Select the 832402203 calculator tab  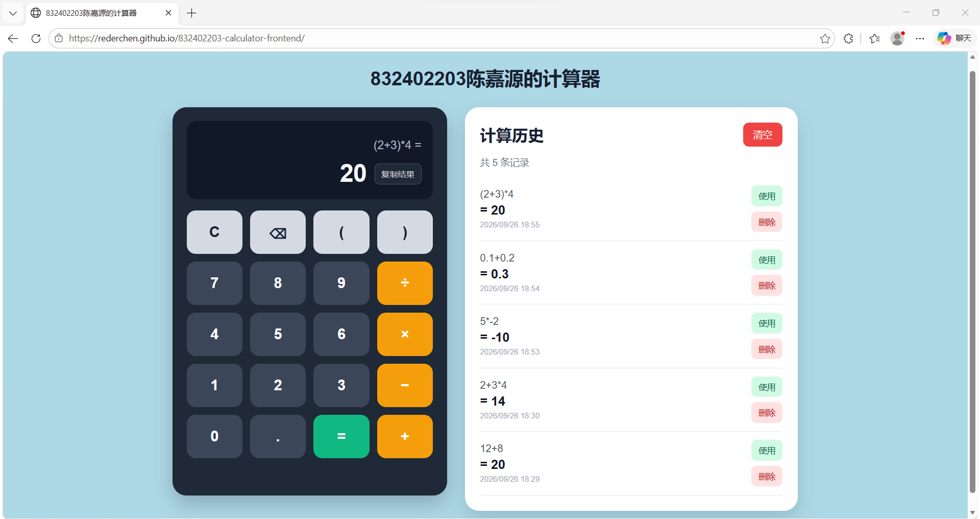pos(102,13)
